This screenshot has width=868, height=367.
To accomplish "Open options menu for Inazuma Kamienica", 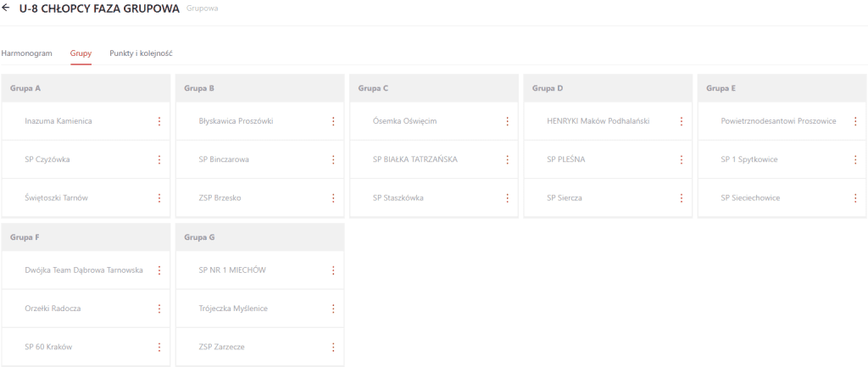I will [159, 121].
